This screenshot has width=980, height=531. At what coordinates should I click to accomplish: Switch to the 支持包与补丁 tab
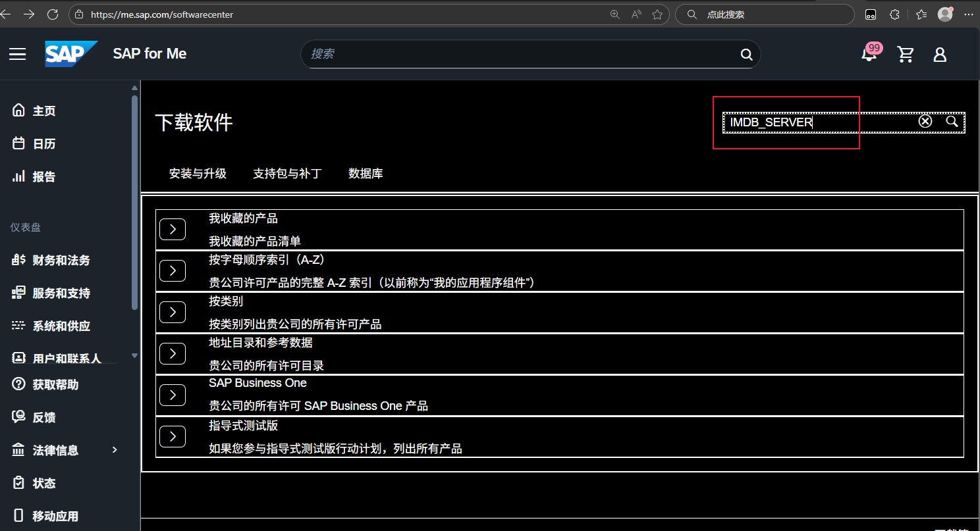point(287,174)
